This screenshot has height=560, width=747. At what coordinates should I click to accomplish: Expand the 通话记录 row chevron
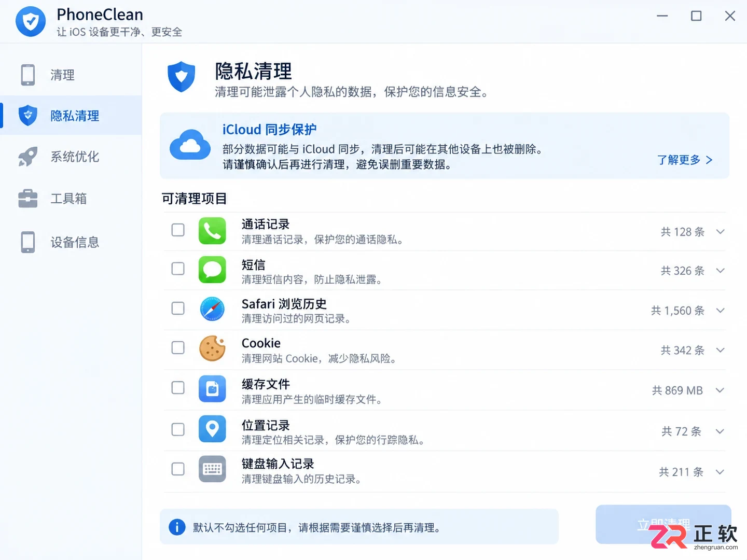[x=720, y=232]
